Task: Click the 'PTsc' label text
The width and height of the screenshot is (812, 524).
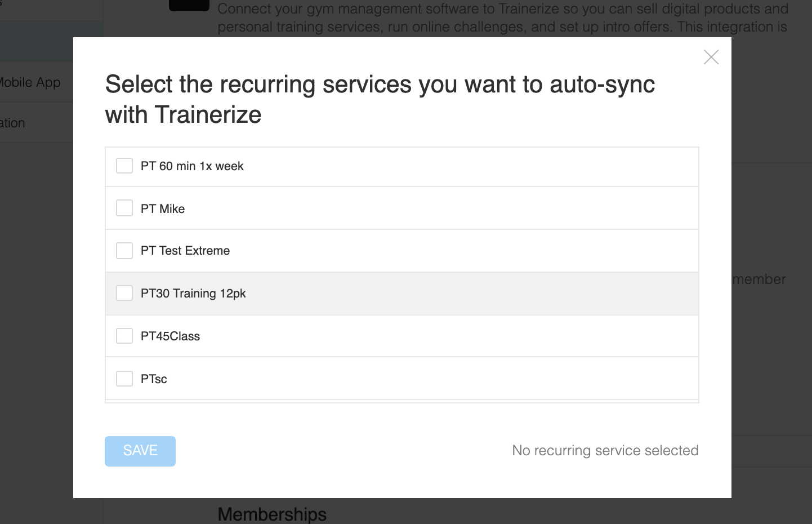Action: 154,379
